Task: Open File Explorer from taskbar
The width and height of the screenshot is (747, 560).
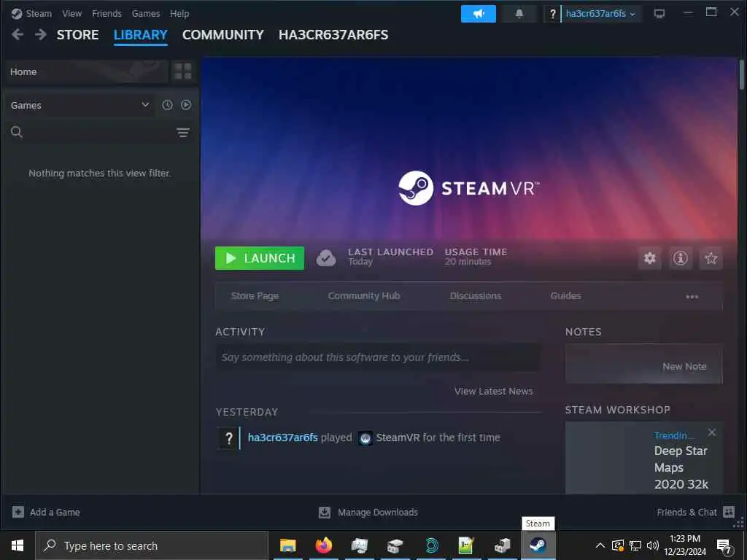Action: [287, 545]
